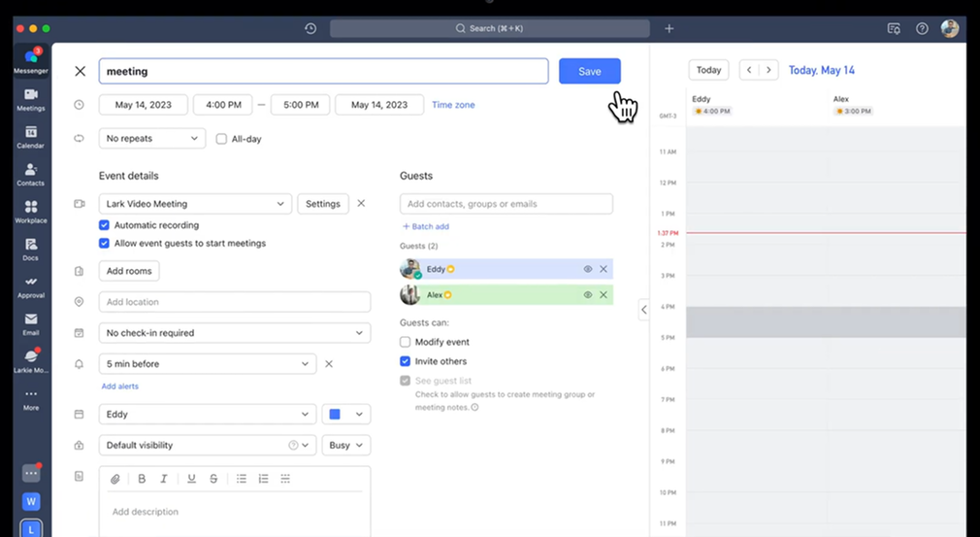The width and height of the screenshot is (980, 537).
Task: Click the Save button
Action: [589, 71]
